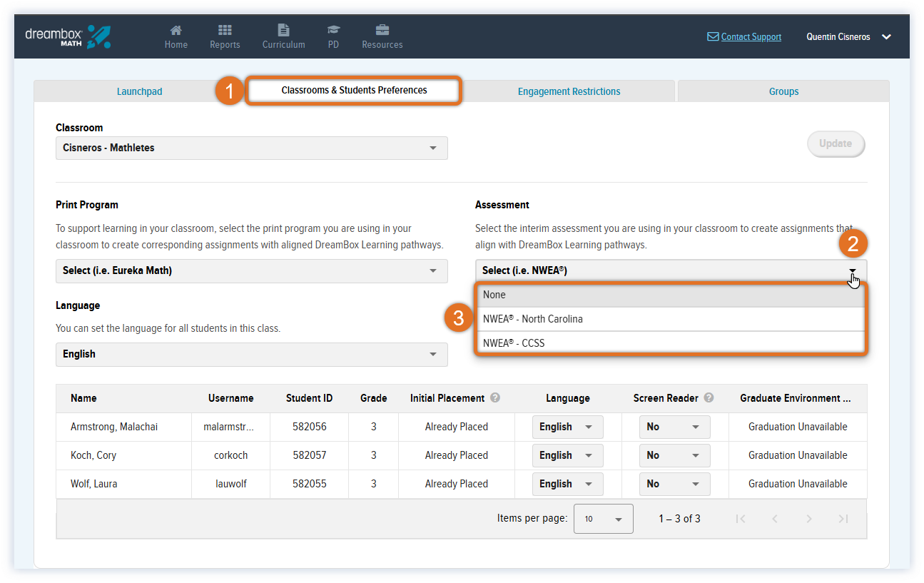
Task: Choose NWEA - North Carolina option
Action: pyautogui.click(x=670, y=319)
